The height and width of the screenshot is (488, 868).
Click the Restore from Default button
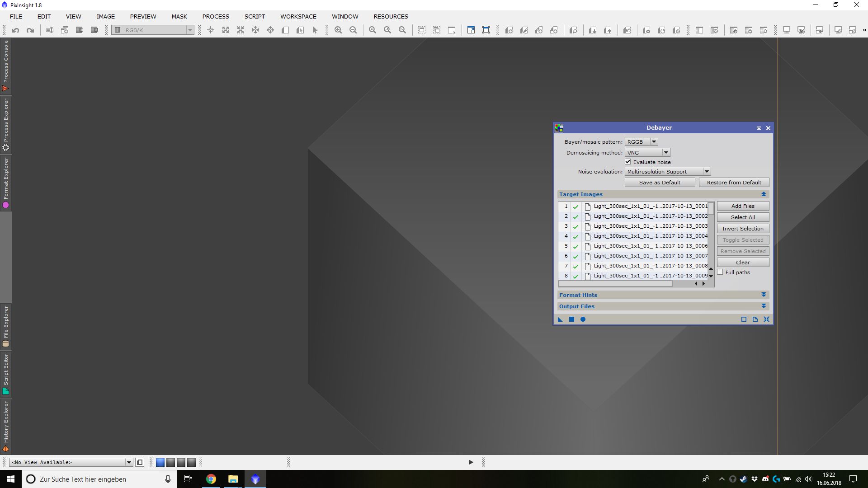pos(734,183)
